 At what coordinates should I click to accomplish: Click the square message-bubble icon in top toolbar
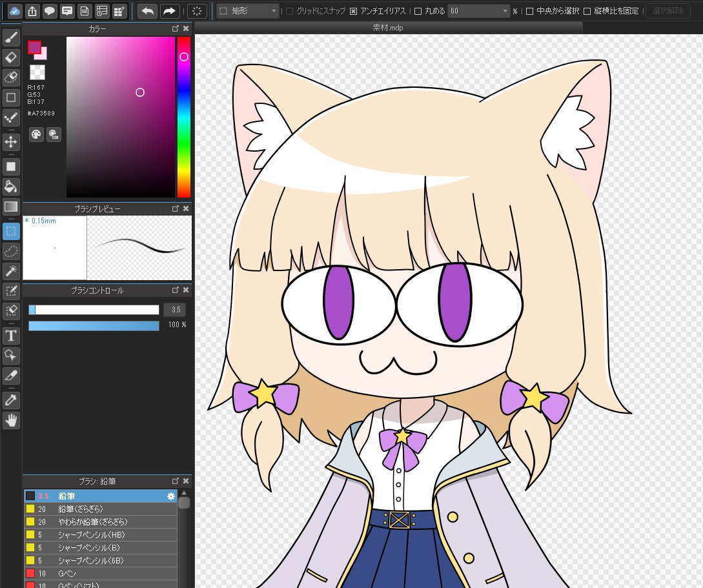point(67,11)
